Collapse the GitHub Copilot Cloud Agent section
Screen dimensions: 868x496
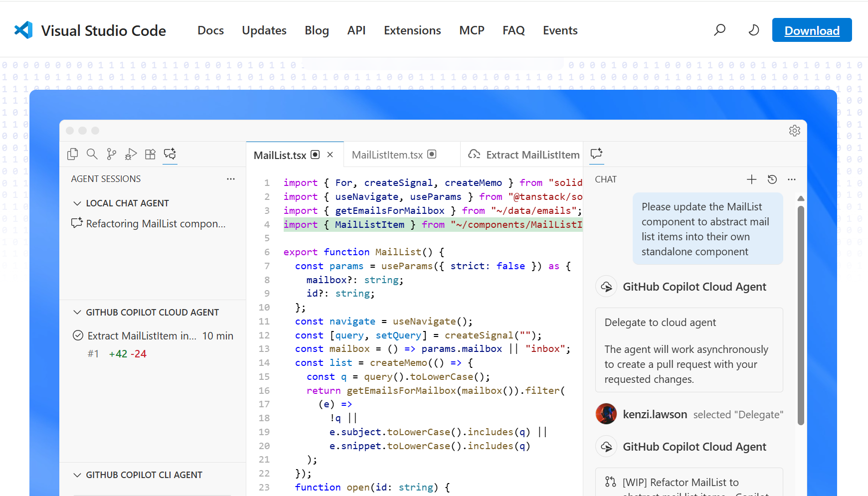pyautogui.click(x=77, y=313)
